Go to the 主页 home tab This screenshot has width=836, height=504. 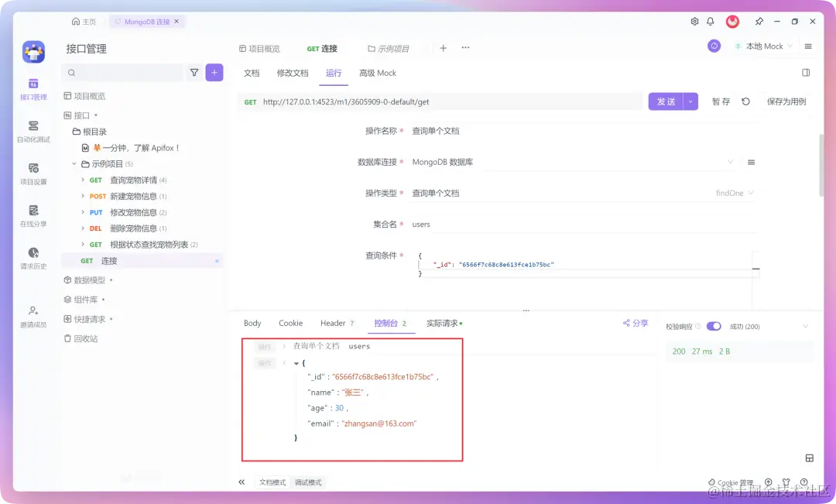click(84, 22)
